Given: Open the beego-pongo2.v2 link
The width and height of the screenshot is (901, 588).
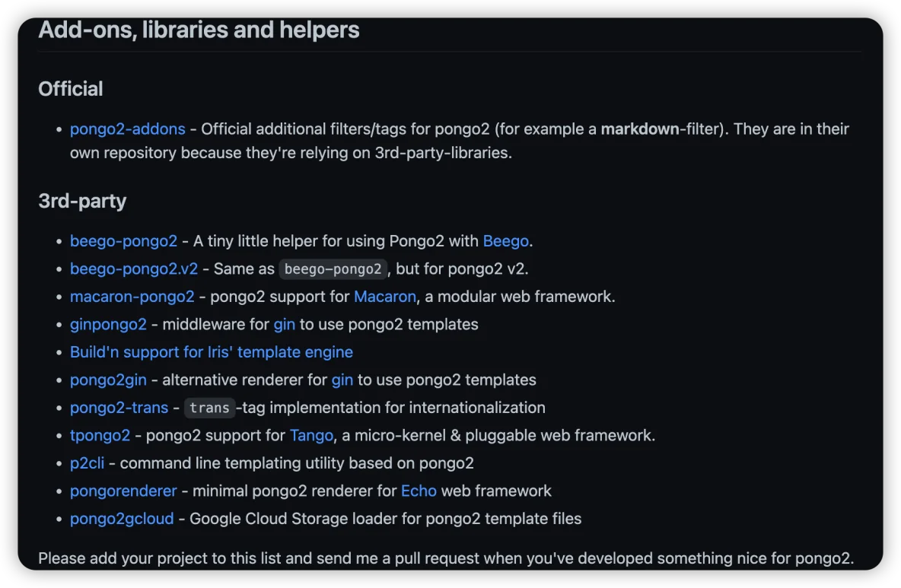Looking at the screenshot, I should coord(134,269).
